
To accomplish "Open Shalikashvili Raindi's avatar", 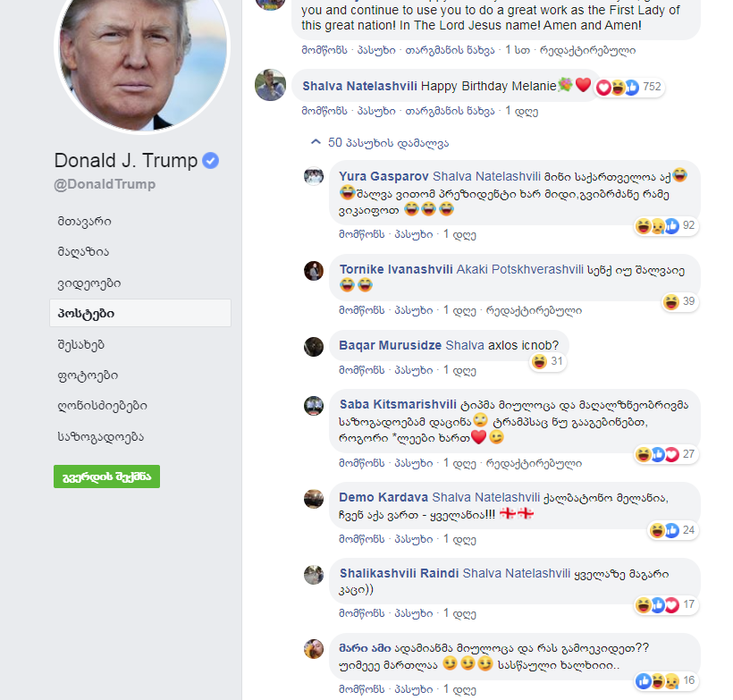I will 314,575.
